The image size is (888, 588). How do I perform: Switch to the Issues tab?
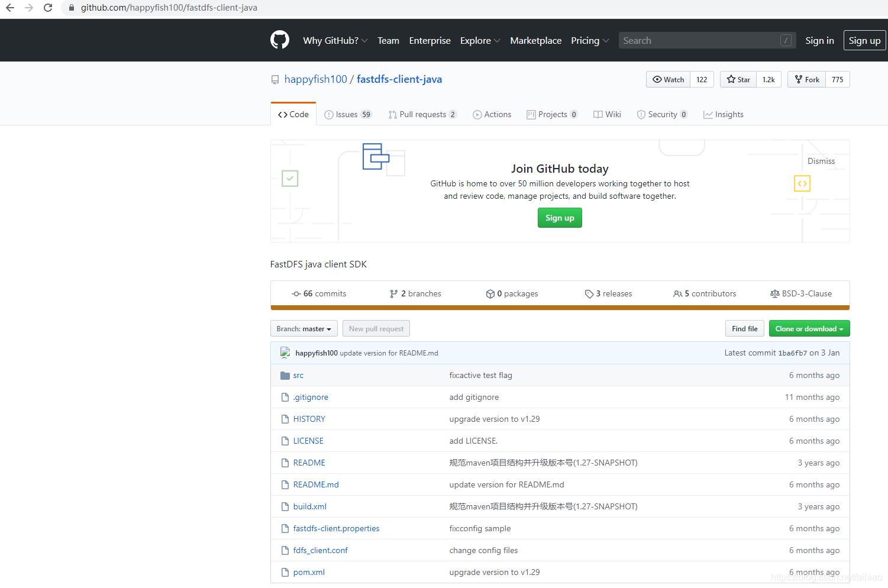(x=348, y=115)
